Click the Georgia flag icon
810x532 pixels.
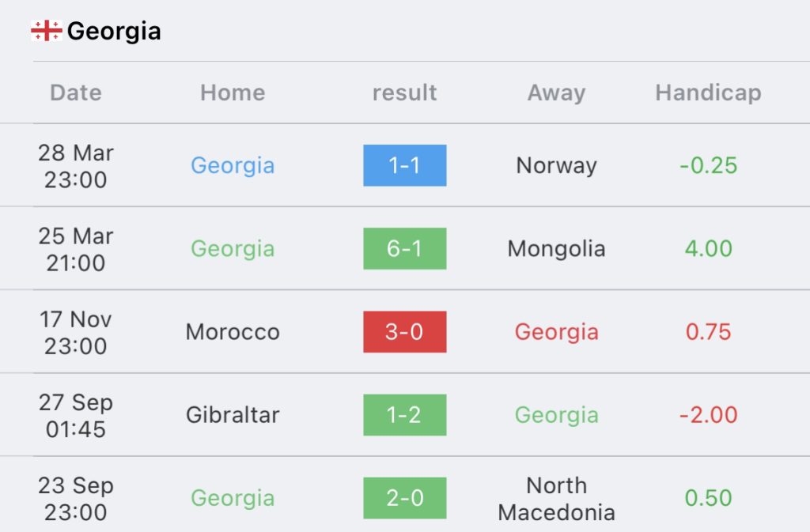tap(47, 31)
